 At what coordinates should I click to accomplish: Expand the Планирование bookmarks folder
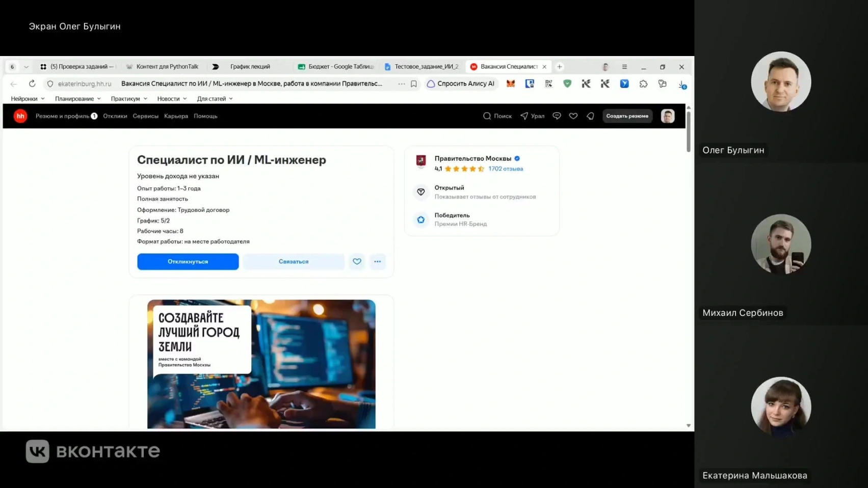pyautogui.click(x=77, y=99)
